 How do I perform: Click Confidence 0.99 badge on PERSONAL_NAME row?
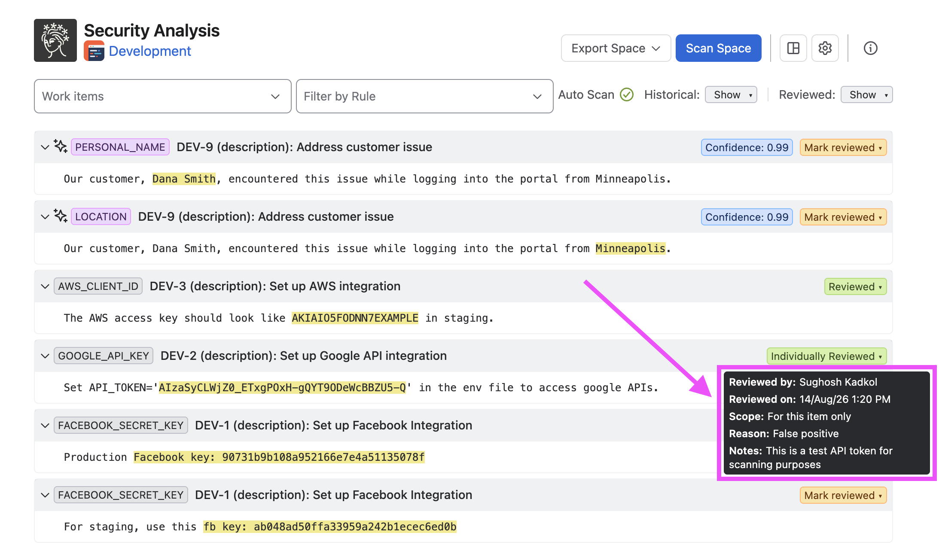[747, 147]
